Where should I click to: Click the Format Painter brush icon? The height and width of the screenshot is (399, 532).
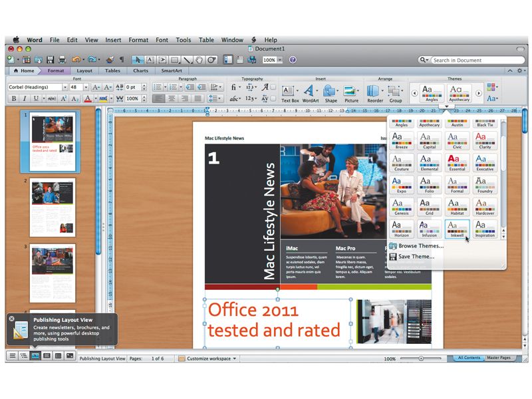[x=110, y=60]
